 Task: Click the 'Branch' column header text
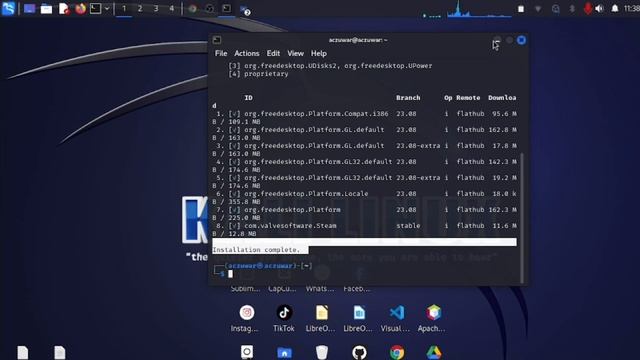pyautogui.click(x=408, y=98)
